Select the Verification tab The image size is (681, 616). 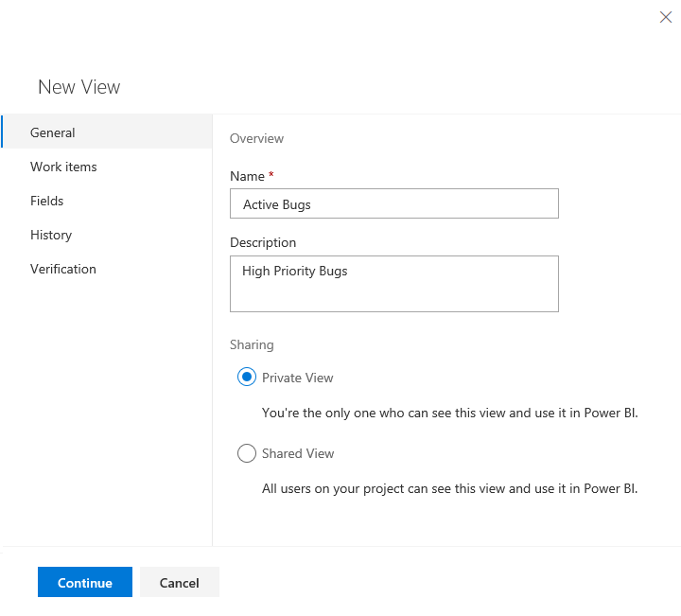[106, 269]
